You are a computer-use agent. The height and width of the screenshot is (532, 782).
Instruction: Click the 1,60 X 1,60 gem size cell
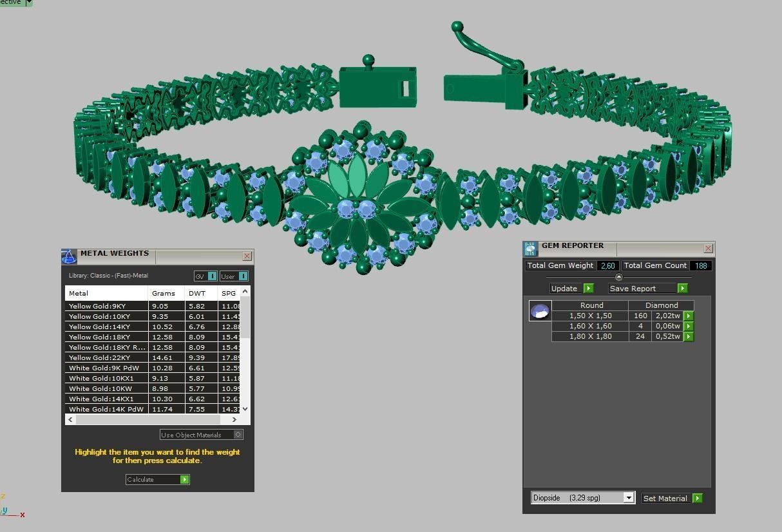tap(590, 326)
